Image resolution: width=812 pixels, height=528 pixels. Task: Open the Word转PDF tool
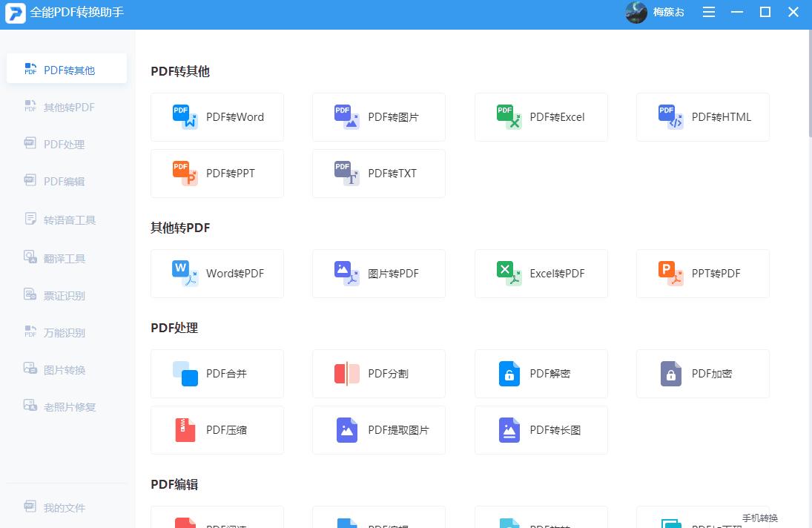(x=217, y=273)
